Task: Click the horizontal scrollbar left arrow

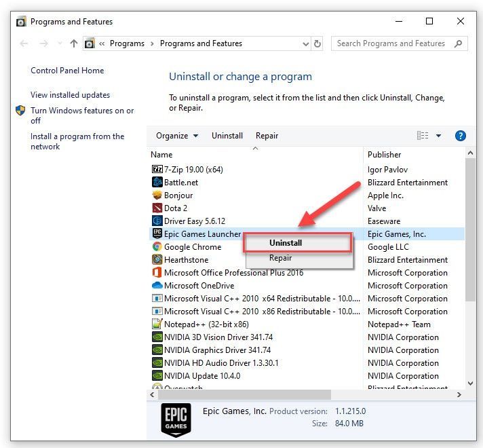Action: (152, 394)
